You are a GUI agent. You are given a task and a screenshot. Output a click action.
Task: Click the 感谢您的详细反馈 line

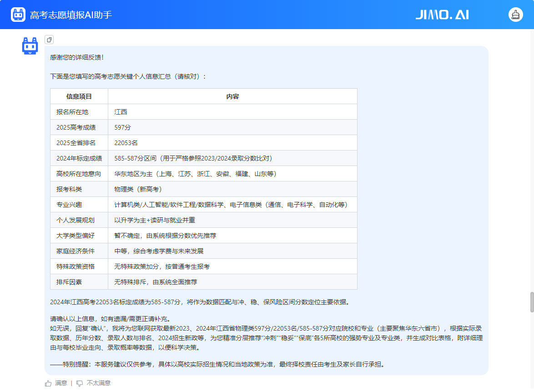pyautogui.click(x=77, y=57)
